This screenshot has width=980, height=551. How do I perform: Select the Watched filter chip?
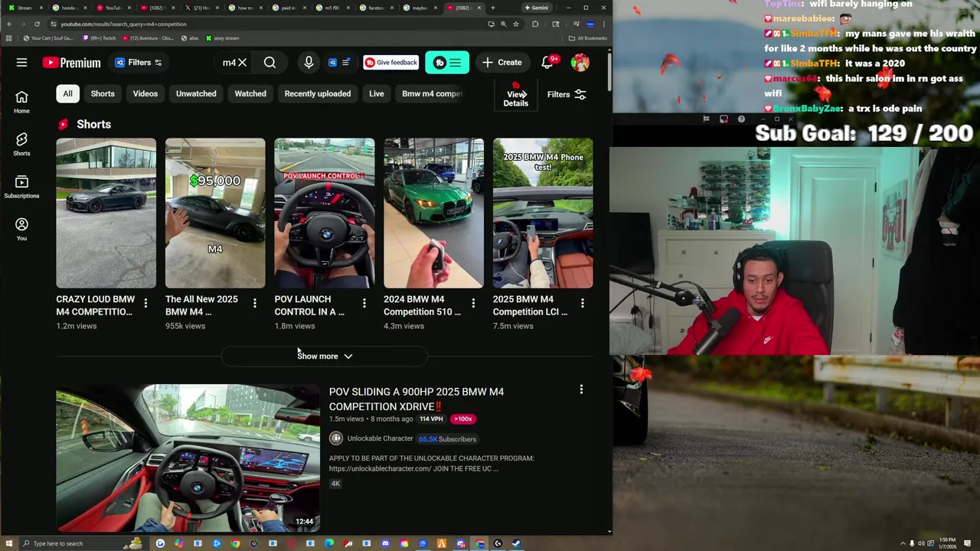(250, 93)
